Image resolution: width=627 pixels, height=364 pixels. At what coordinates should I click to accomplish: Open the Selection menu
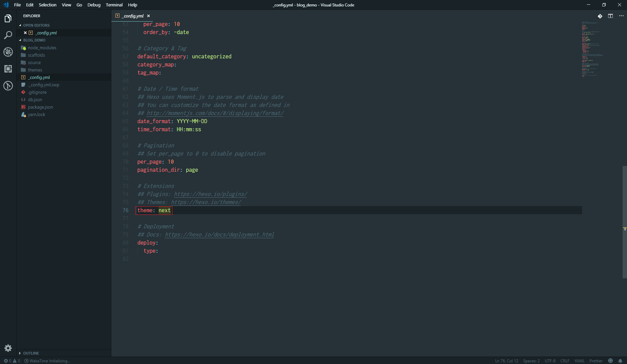(48, 5)
